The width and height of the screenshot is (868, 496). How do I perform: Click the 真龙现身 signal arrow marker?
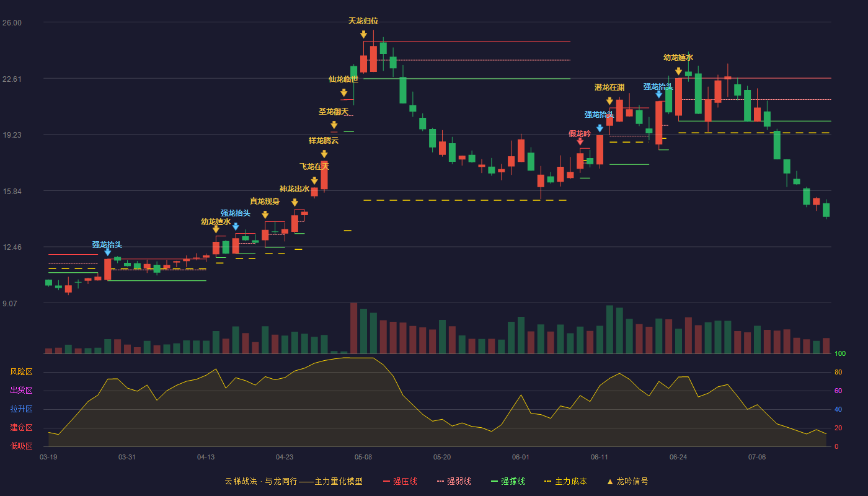pos(265,215)
